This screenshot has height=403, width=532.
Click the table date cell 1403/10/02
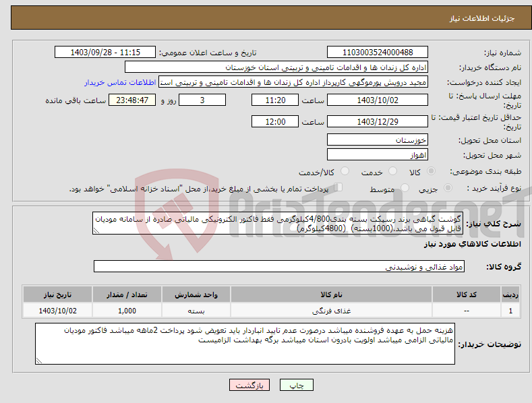(x=58, y=311)
